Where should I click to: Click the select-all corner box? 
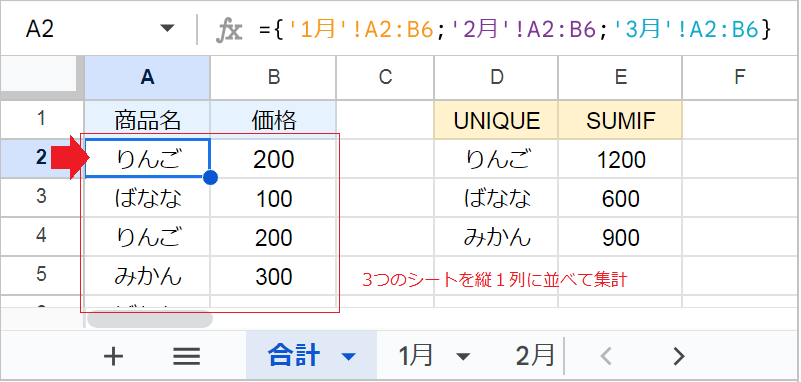point(41,77)
